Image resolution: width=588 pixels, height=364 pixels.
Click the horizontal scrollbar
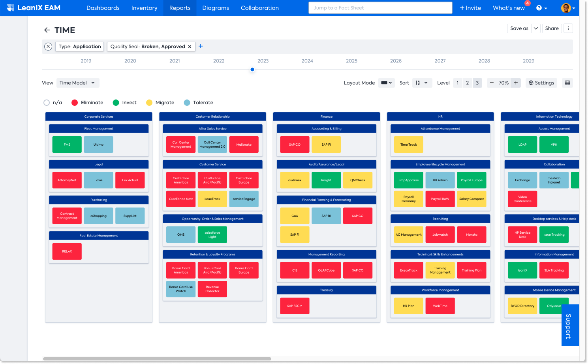click(x=157, y=359)
